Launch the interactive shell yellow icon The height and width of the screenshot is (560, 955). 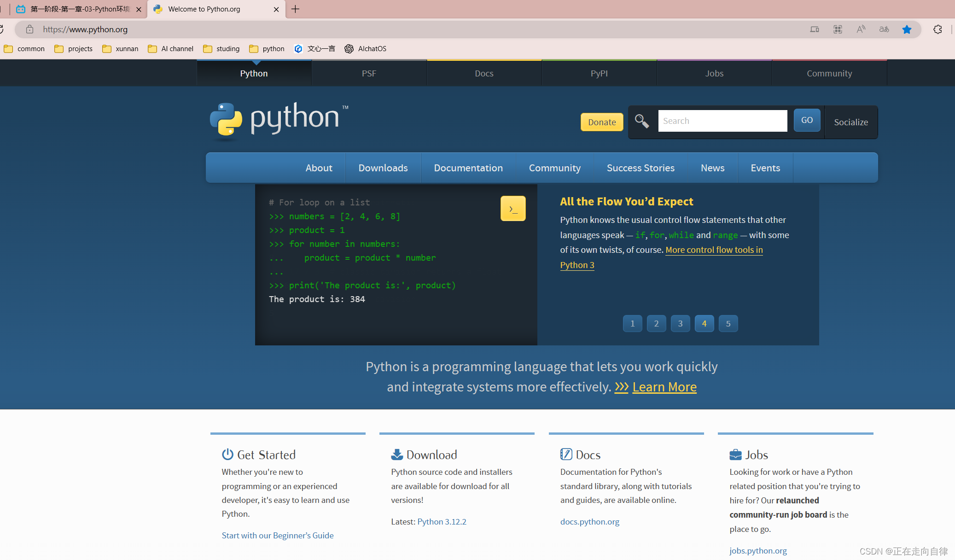point(513,209)
